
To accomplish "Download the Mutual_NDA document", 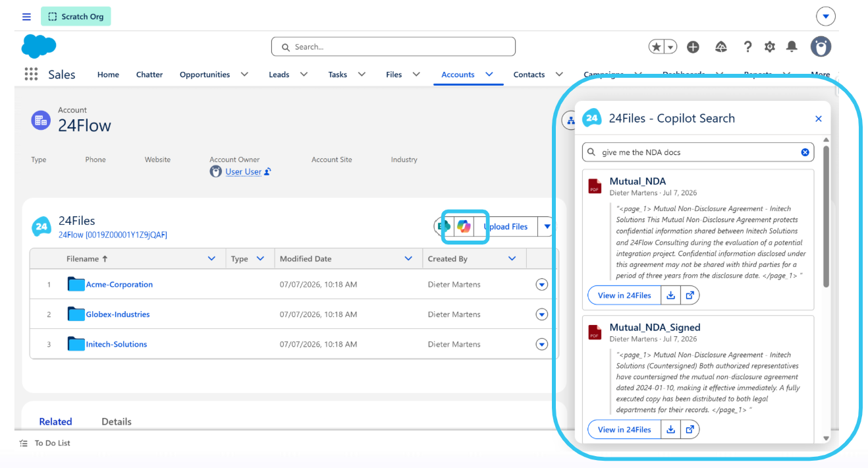I will point(670,295).
